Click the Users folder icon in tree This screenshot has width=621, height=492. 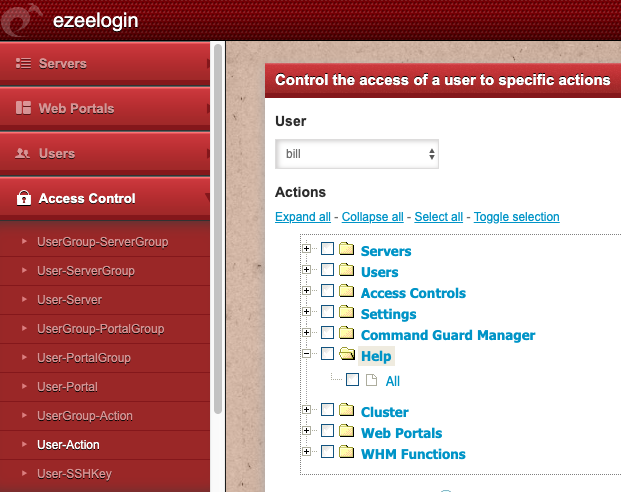click(347, 270)
